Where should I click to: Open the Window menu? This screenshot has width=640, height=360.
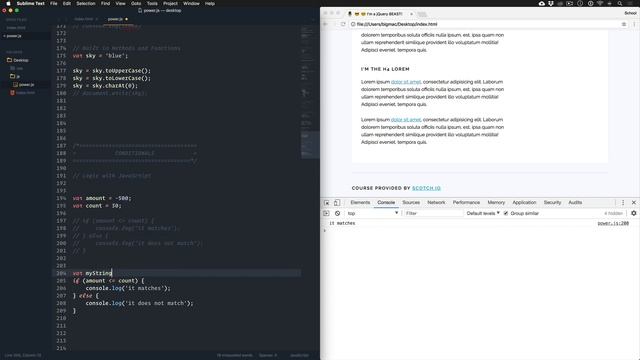click(x=191, y=3)
